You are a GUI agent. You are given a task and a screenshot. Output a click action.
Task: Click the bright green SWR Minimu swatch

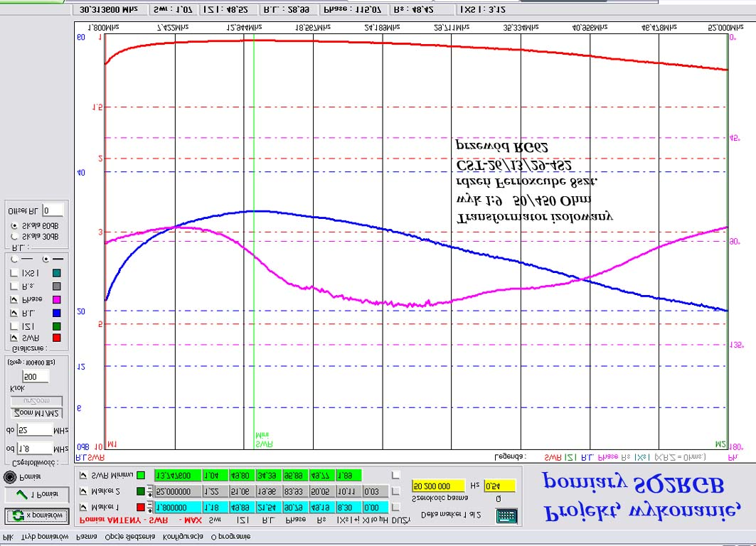pos(141,476)
